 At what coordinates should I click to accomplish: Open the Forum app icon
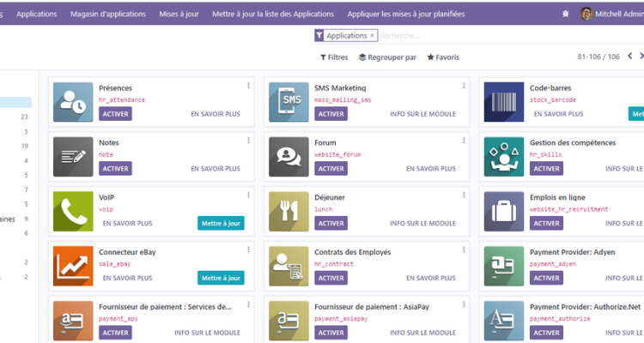(289, 157)
